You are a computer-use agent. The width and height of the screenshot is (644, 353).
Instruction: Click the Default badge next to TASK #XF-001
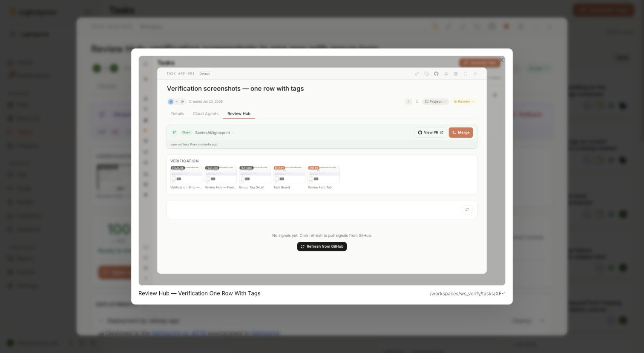click(x=204, y=74)
